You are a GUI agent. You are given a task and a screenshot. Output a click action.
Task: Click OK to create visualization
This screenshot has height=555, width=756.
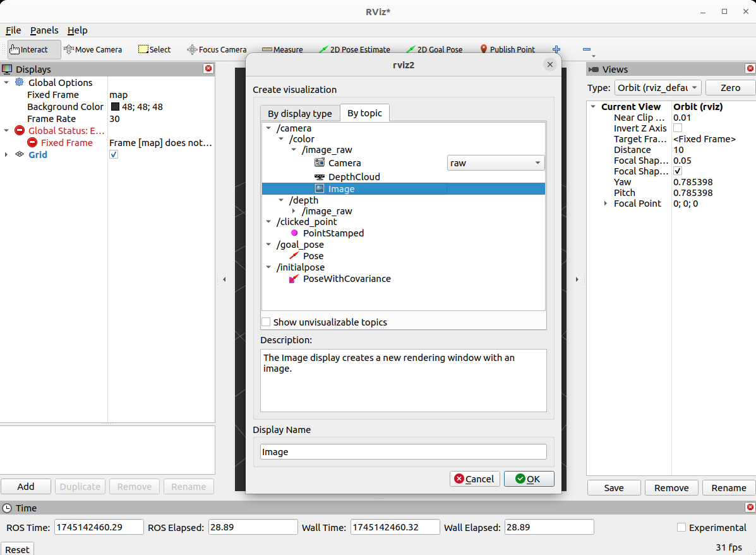pos(529,479)
